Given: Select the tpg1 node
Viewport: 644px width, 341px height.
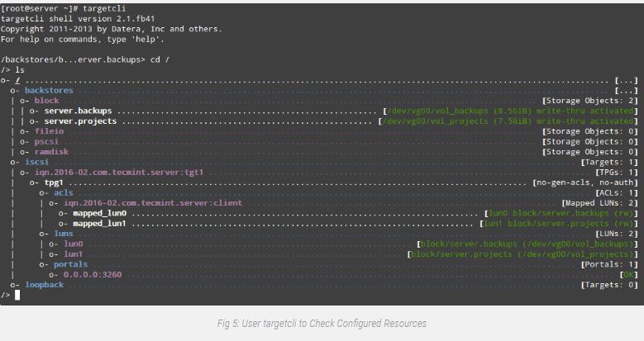Looking at the screenshot, I should [x=54, y=182].
